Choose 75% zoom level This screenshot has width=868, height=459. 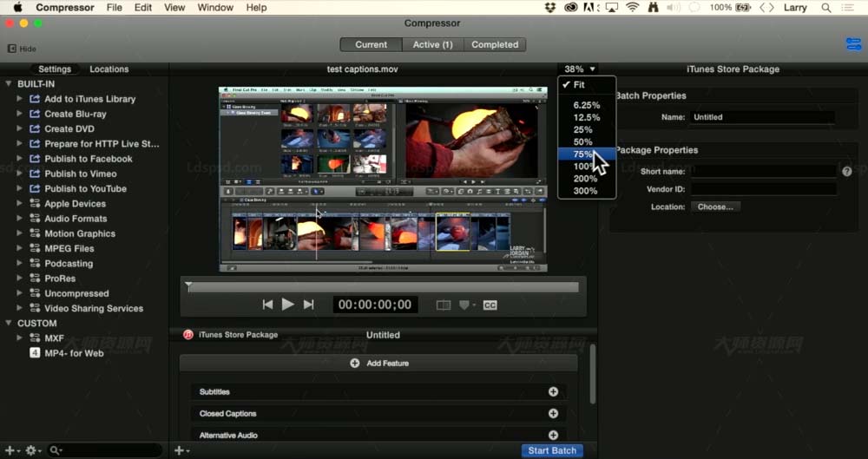pyautogui.click(x=587, y=154)
